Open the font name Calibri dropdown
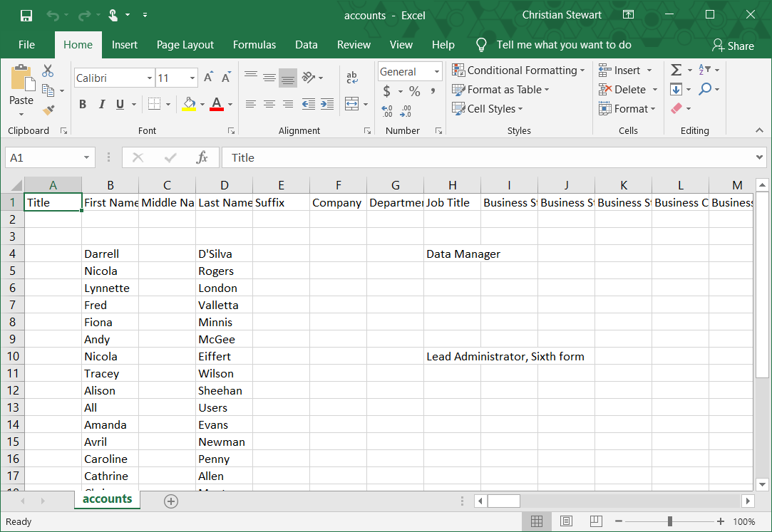 pos(150,78)
